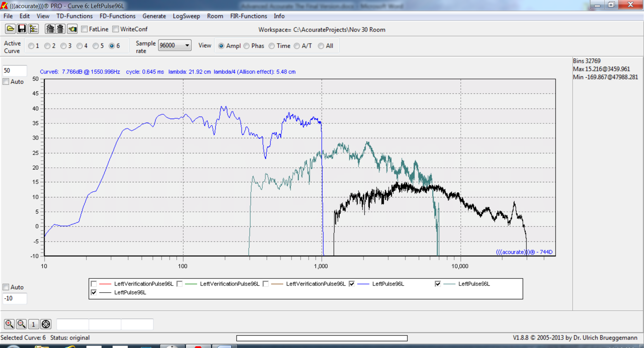
Task: Select active curve 4
Action: pyautogui.click(x=80, y=46)
